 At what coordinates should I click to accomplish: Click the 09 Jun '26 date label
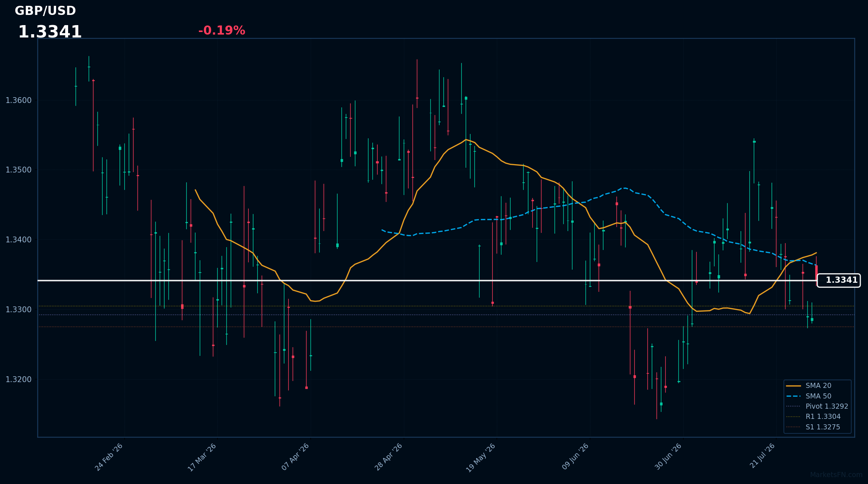pyautogui.click(x=575, y=456)
